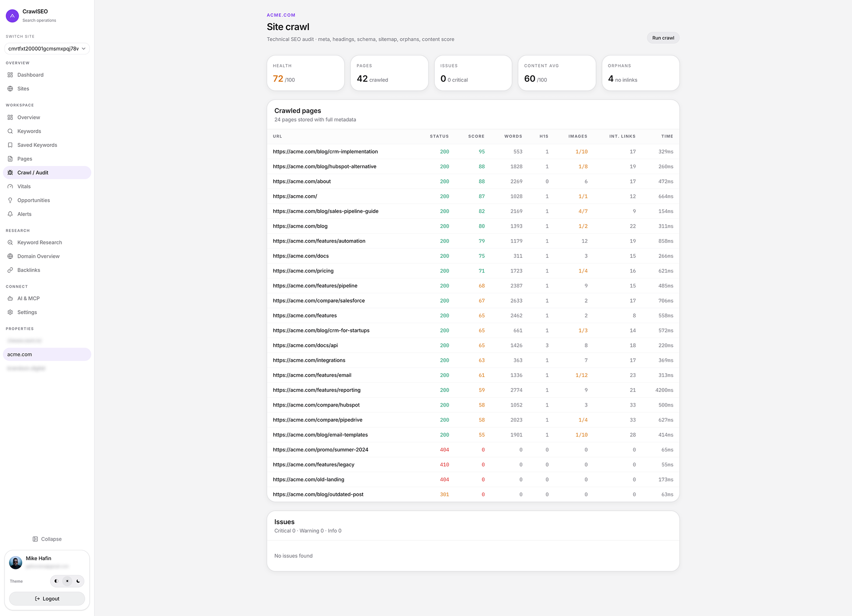Open the Dashboard menu item
This screenshot has width=852, height=616.
(x=47, y=75)
